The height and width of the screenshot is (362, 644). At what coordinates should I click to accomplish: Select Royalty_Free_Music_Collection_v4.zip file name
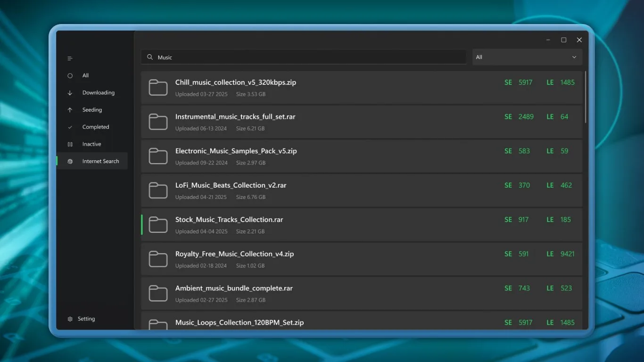coord(235,254)
